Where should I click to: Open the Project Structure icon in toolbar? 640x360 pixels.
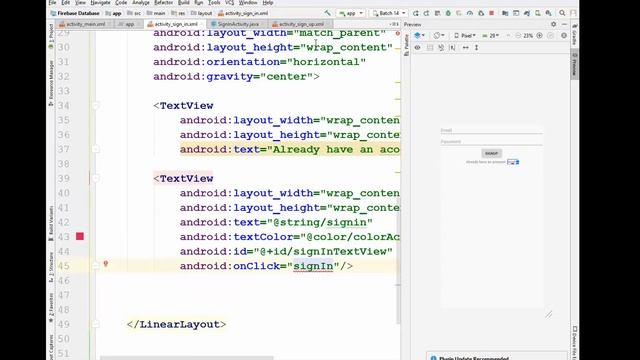pos(505,13)
